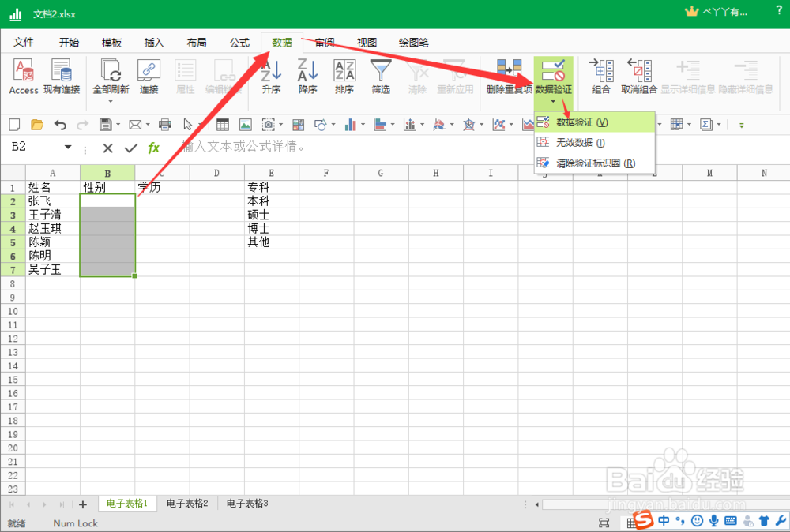Switch to the 模板 (Template) tab
Screen dimensions: 790x532
111,43
